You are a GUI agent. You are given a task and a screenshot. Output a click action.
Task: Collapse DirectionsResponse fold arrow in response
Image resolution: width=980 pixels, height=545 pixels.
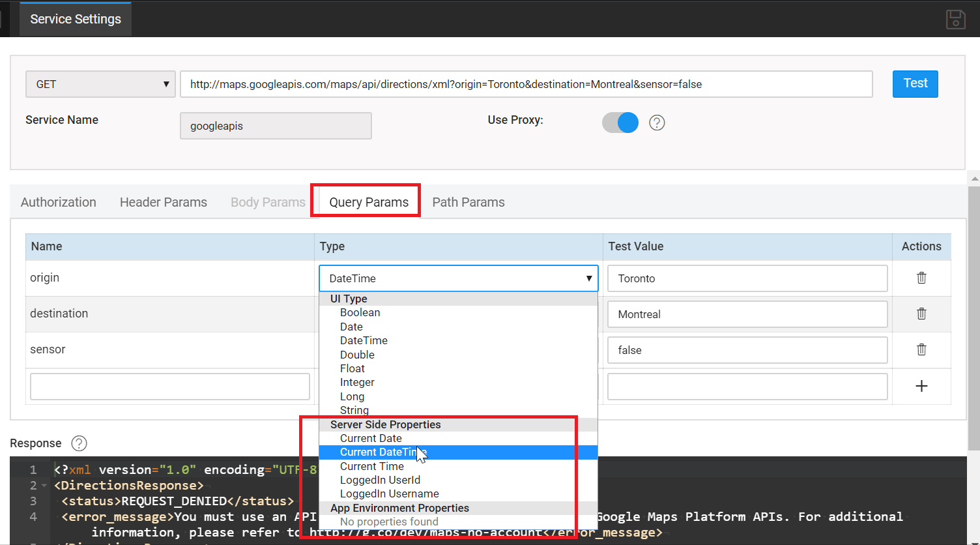click(x=44, y=486)
